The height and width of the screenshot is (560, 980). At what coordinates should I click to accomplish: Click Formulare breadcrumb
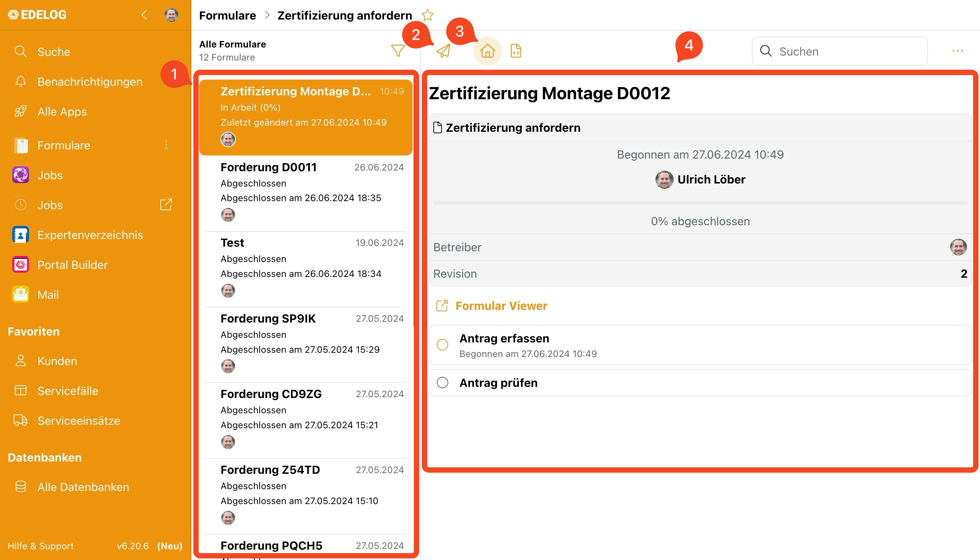point(227,15)
